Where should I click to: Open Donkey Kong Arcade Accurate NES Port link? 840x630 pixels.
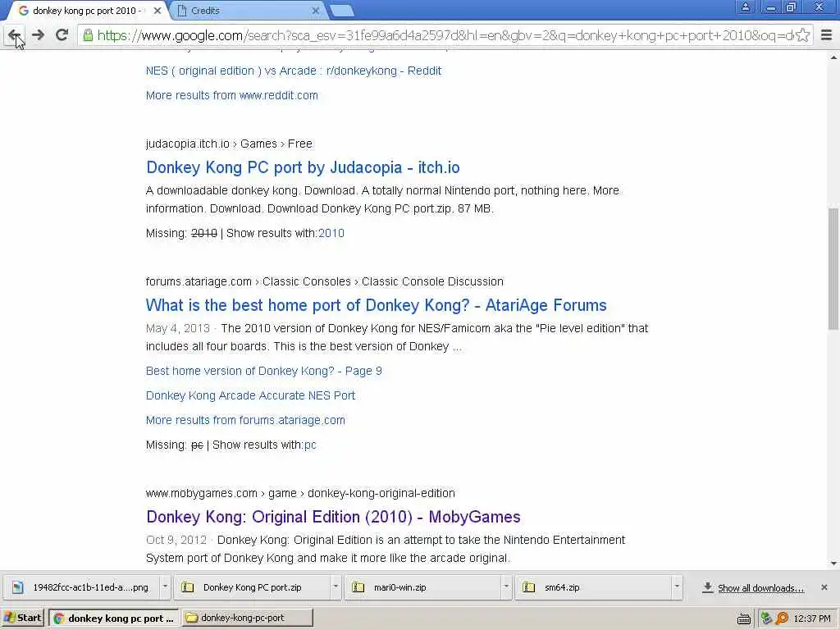pos(250,395)
